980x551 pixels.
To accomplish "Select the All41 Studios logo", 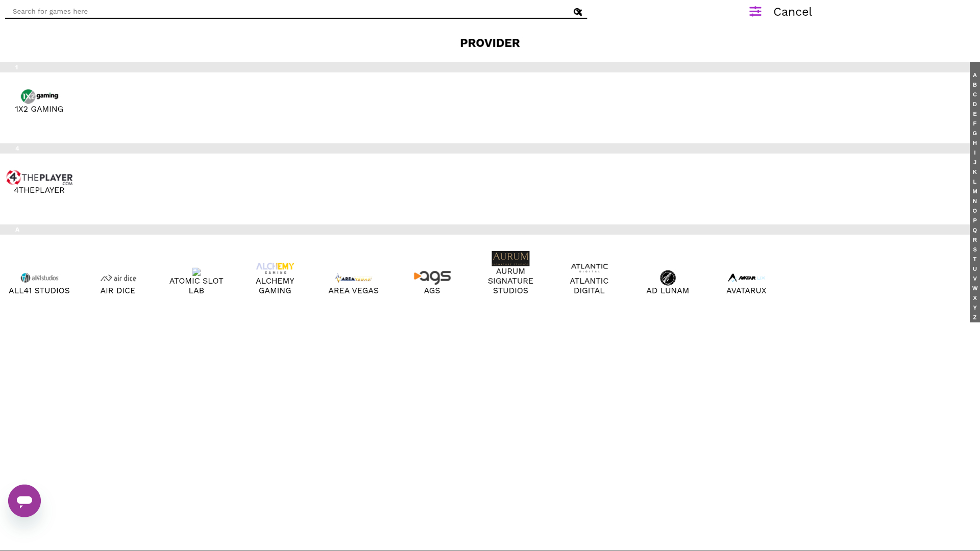I will [x=39, y=278].
